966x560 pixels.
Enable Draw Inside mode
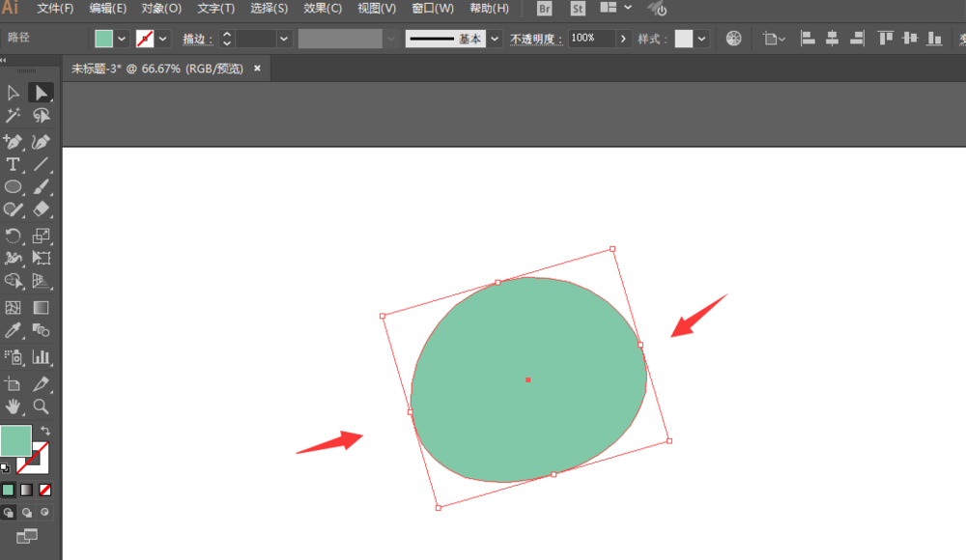[x=45, y=513]
